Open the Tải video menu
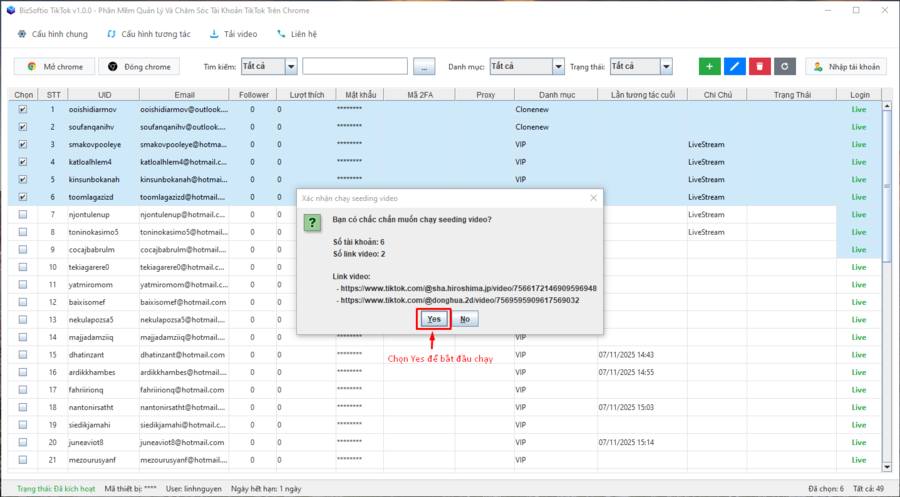Image resolution: width=900 pixels, height=497 pixels. [x=233, y=33]
